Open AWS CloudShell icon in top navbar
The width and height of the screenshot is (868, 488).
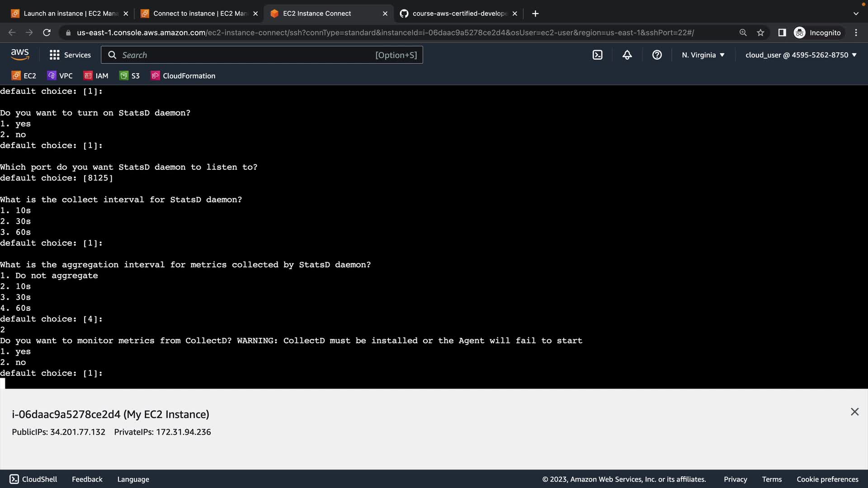point(597,55)
